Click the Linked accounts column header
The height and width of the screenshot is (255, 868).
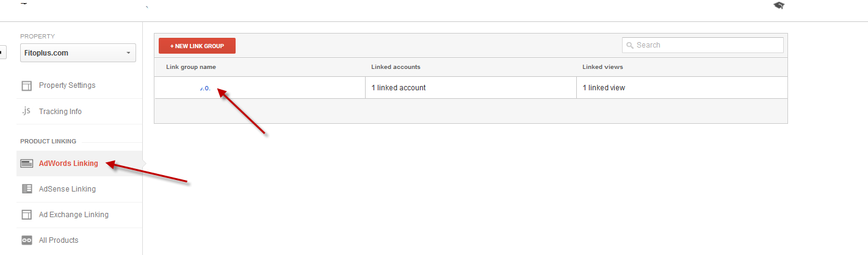click(396, 67)
